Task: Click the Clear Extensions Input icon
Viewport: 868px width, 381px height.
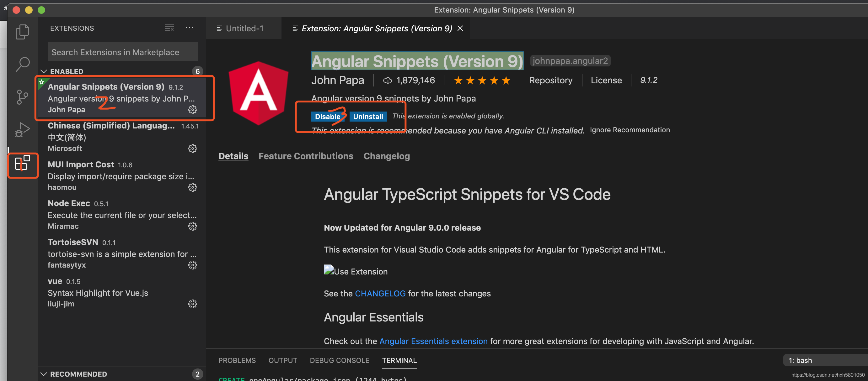Action: 169,28
